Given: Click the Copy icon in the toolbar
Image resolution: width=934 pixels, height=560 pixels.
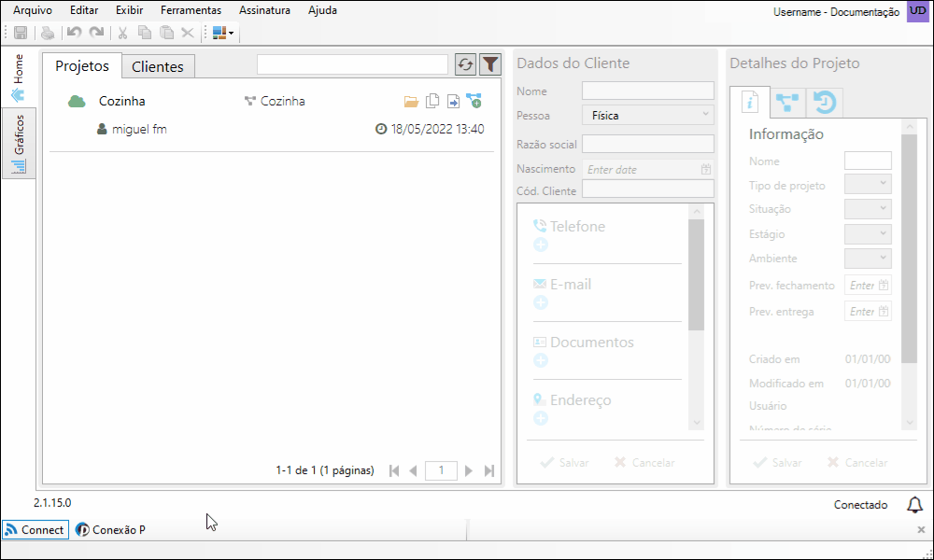Looking at the screenshot, I should click(x=145, y=33).
